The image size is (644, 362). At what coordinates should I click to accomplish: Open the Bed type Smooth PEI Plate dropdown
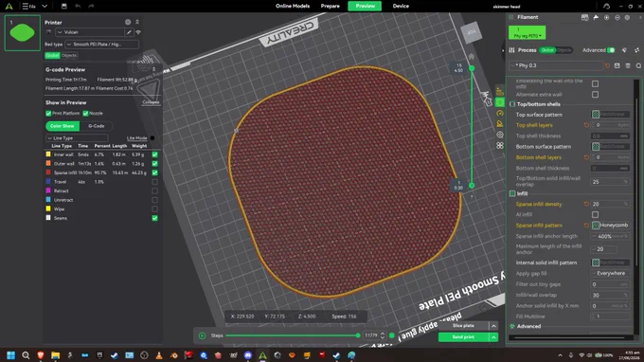point(102,44)
